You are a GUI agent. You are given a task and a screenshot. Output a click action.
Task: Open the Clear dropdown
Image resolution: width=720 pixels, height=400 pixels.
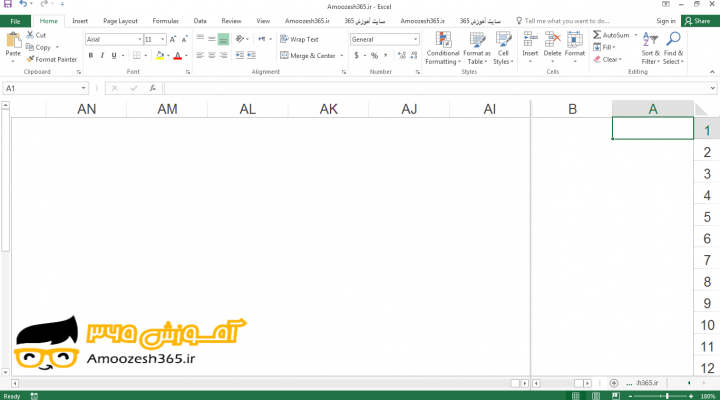point(608,59)
